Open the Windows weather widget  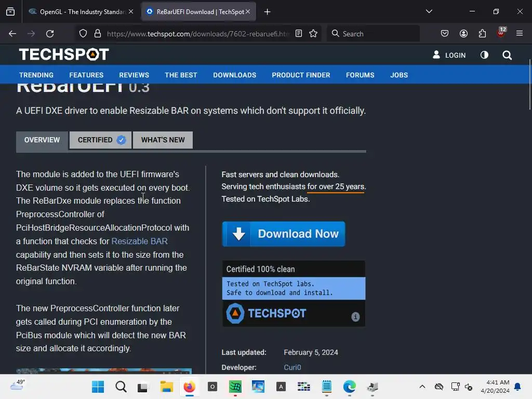pos(17,385)
